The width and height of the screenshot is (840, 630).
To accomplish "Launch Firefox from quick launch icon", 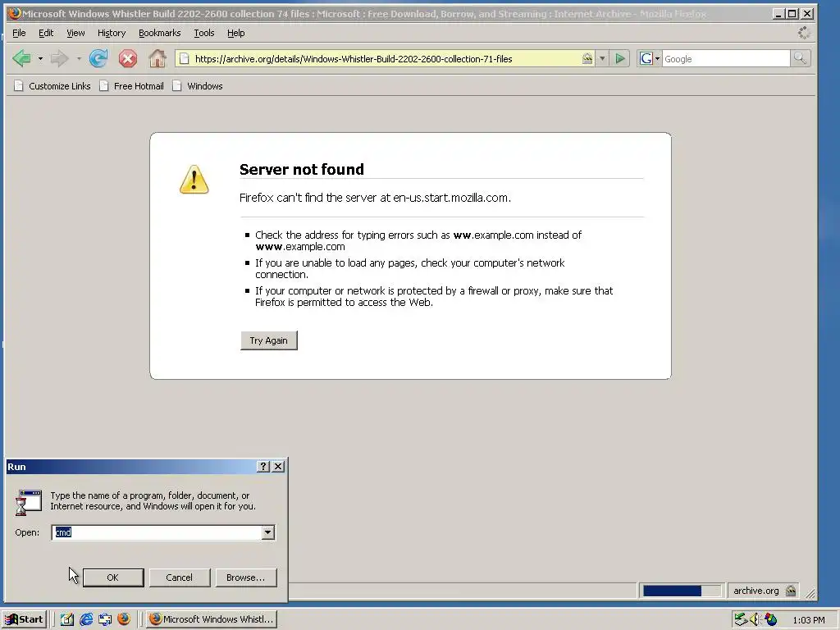I will click(x=124, y=619).
